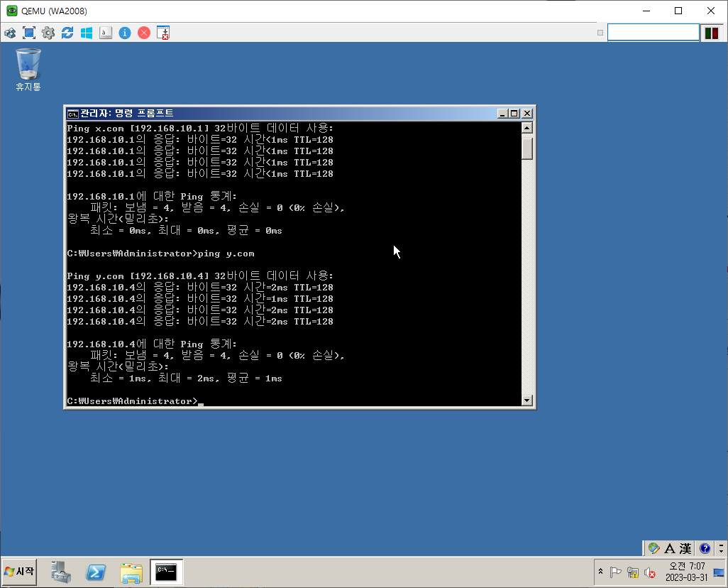Click the 'Ping y.com [192.168.10.4]' line
Viewport: 728px width, 588px height.
[200, 276]
